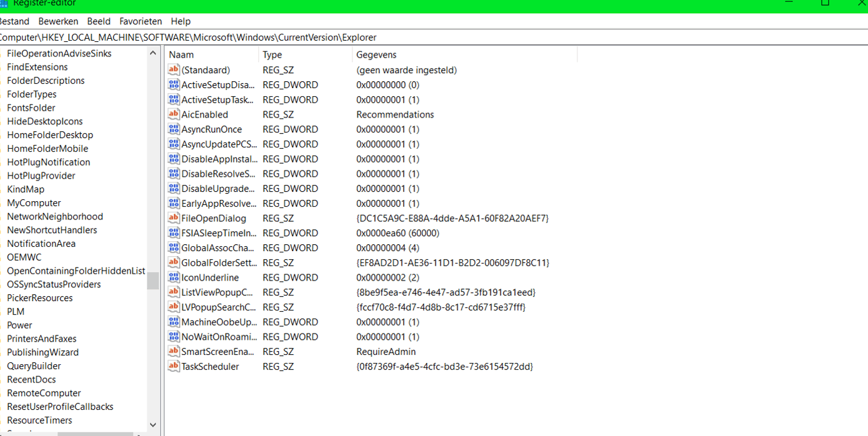The height and width of the screenshot is (436, 868).
Task: Maximize the Register-editor window
Action: click(825, 3)
